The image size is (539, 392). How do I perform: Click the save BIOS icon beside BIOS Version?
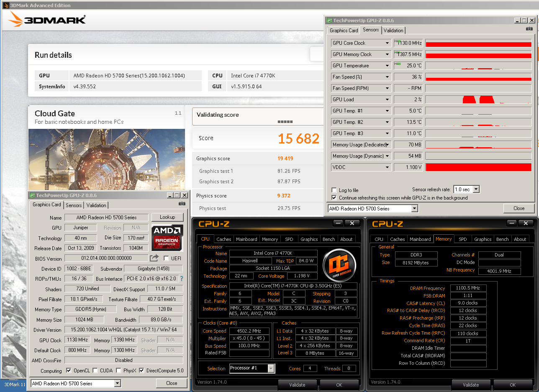[x=154, y=258]
